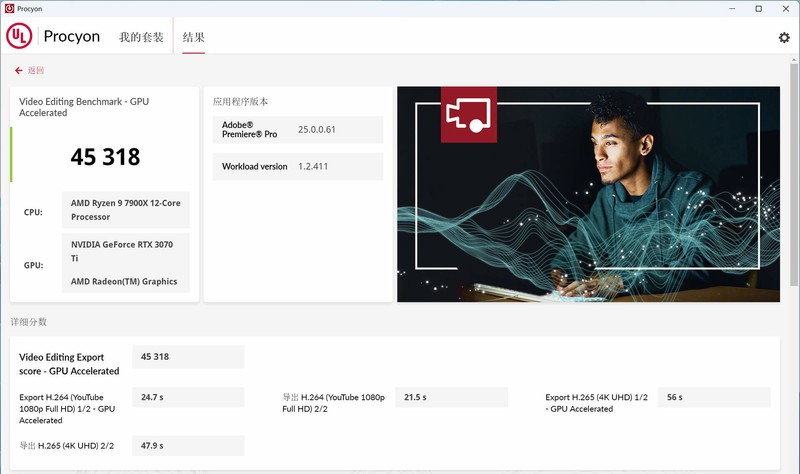This screenshot has height=474, width=800.
Task: Click the Adobe Premiere Pro label
Action: [x=249, y=130]
